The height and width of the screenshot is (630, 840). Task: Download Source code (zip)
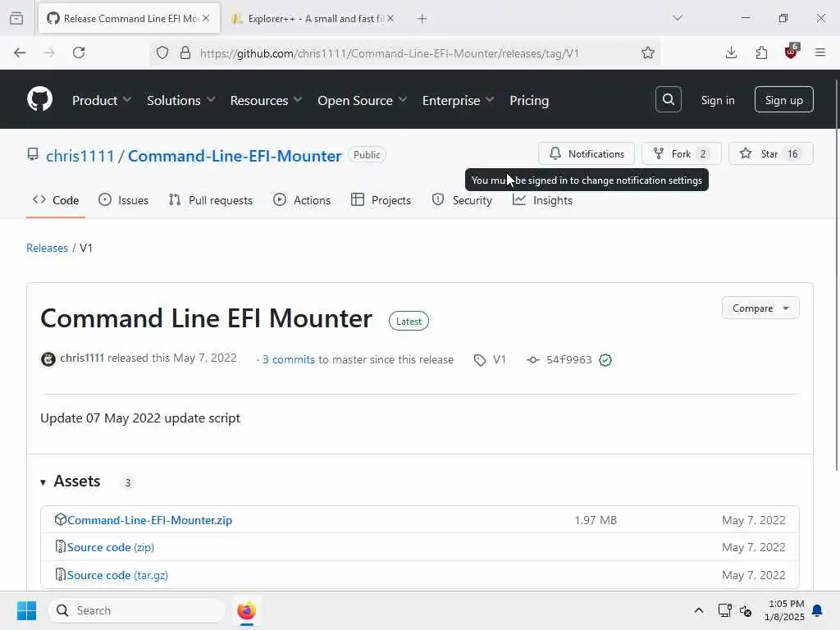tap(111, 547)
